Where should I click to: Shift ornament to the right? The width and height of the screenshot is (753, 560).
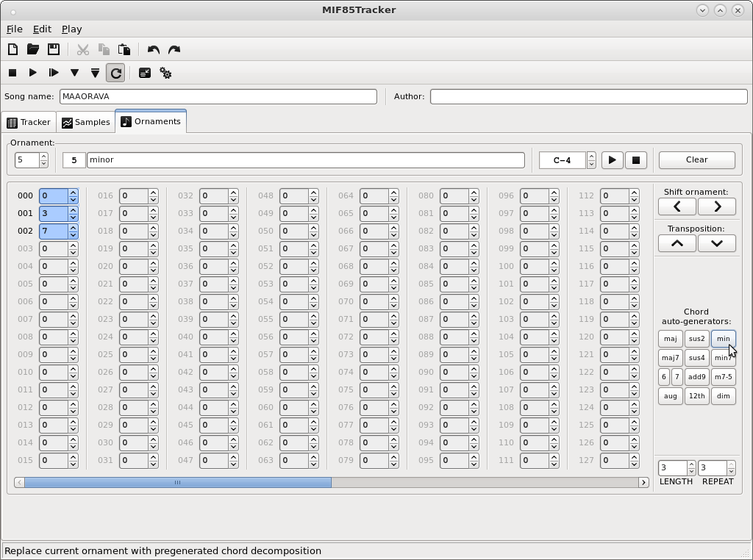pos(716,207)
